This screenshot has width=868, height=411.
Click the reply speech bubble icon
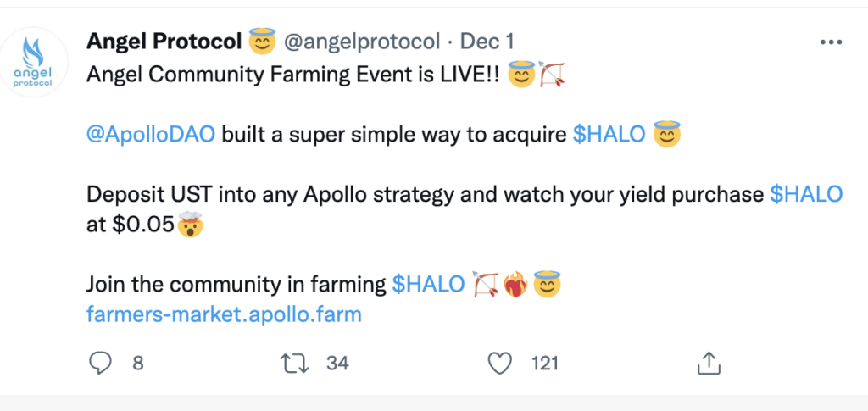101,364
